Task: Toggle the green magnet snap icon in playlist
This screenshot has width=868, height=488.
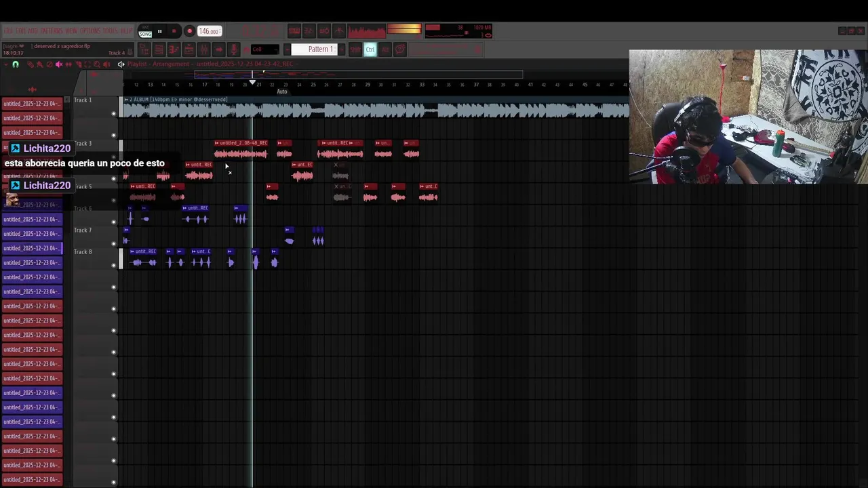Action: [x=16, y=64]
